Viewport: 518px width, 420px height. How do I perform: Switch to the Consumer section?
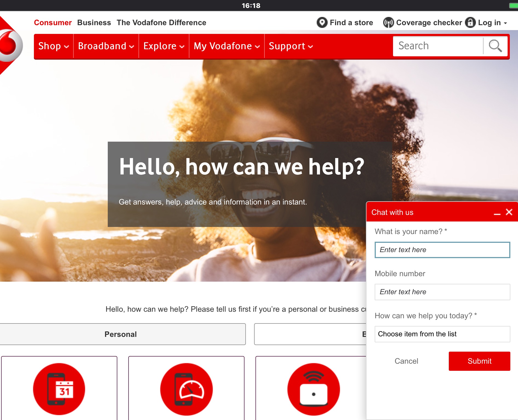click(x=53, y=22)
